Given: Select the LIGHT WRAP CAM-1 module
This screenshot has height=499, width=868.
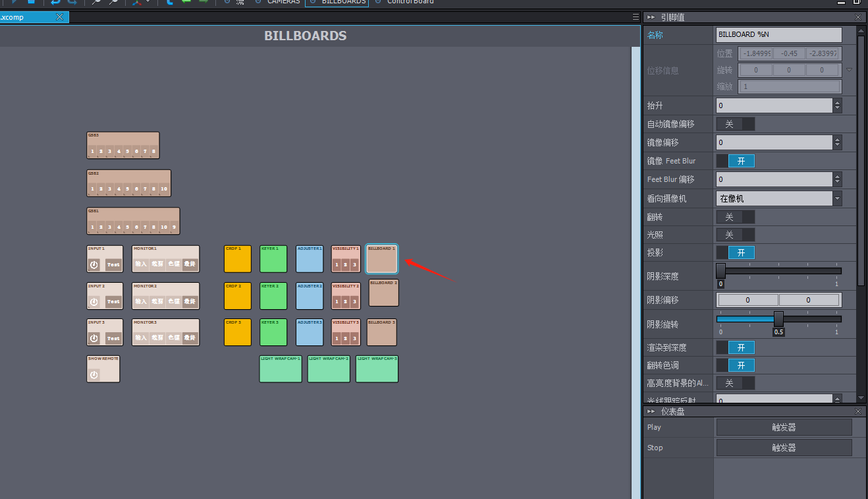Looking at the screenshot, I should [281, 369].
